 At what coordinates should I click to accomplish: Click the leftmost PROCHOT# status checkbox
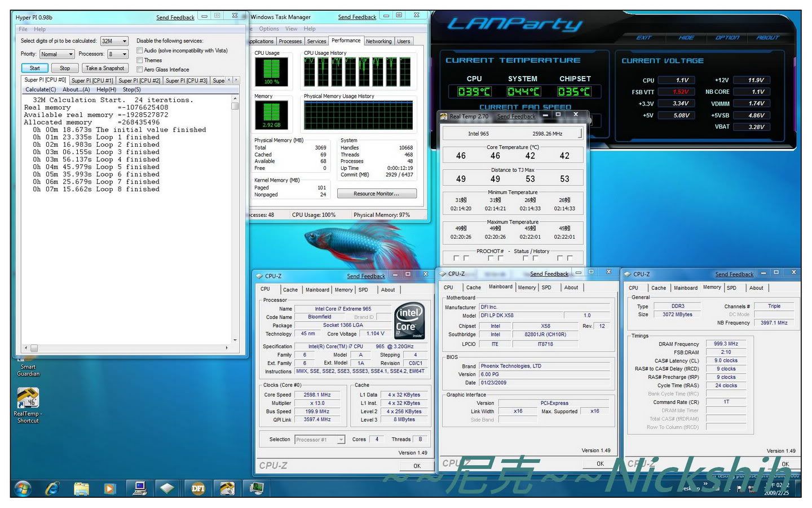456,258
